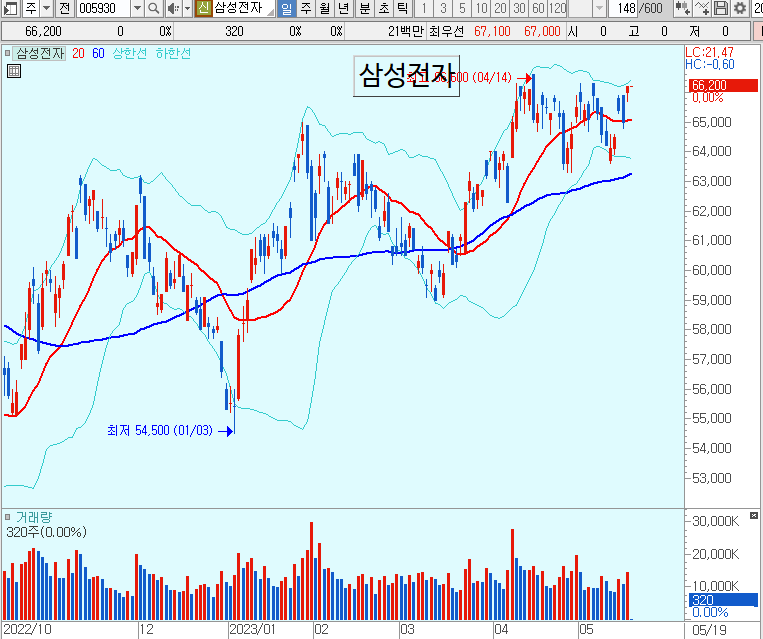Screen dimensions: 763x639
Task: Click the 최우선 best quote label
Action: point(446,31)
